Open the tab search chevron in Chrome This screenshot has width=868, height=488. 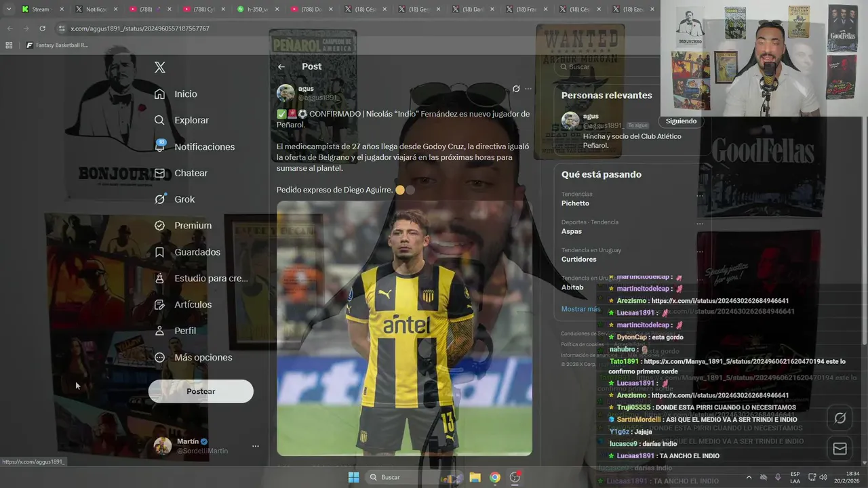click(x=8, y=9)
